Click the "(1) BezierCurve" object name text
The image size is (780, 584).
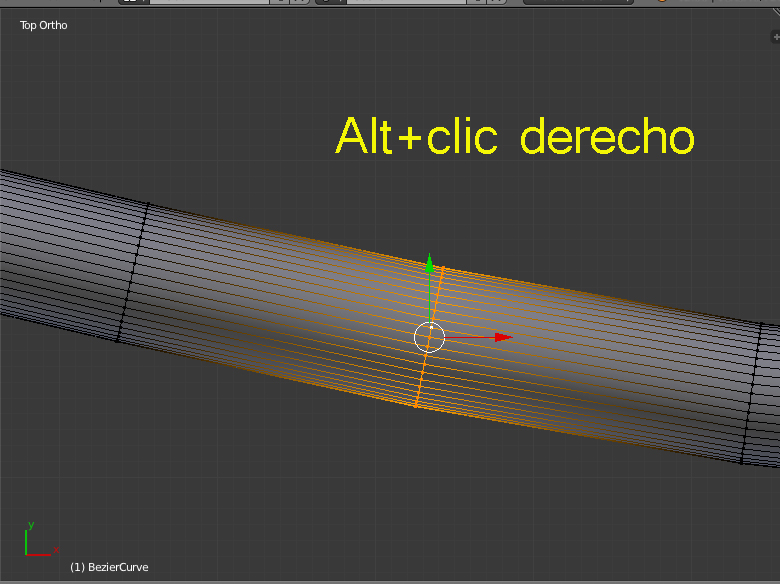(x=109, y=567)
